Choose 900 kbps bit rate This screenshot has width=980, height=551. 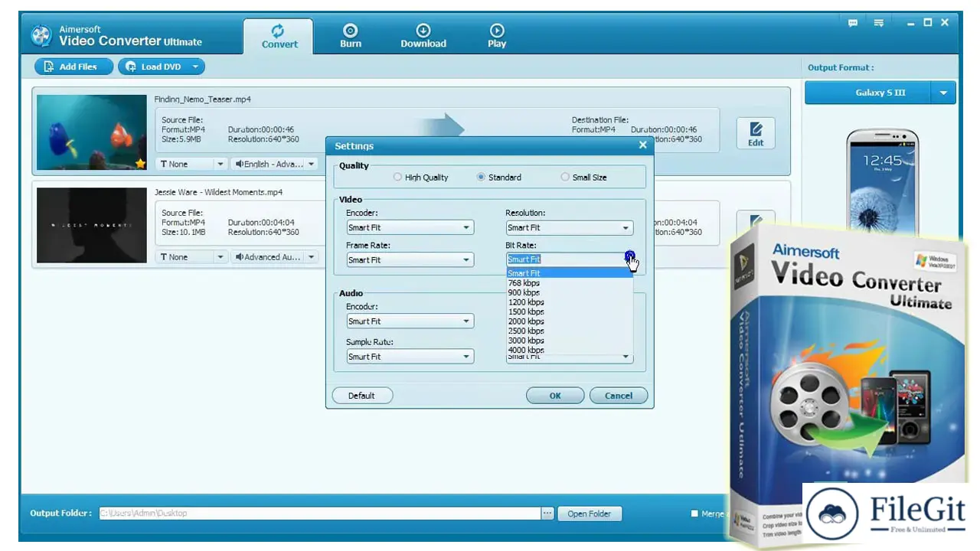click(569, 292)
